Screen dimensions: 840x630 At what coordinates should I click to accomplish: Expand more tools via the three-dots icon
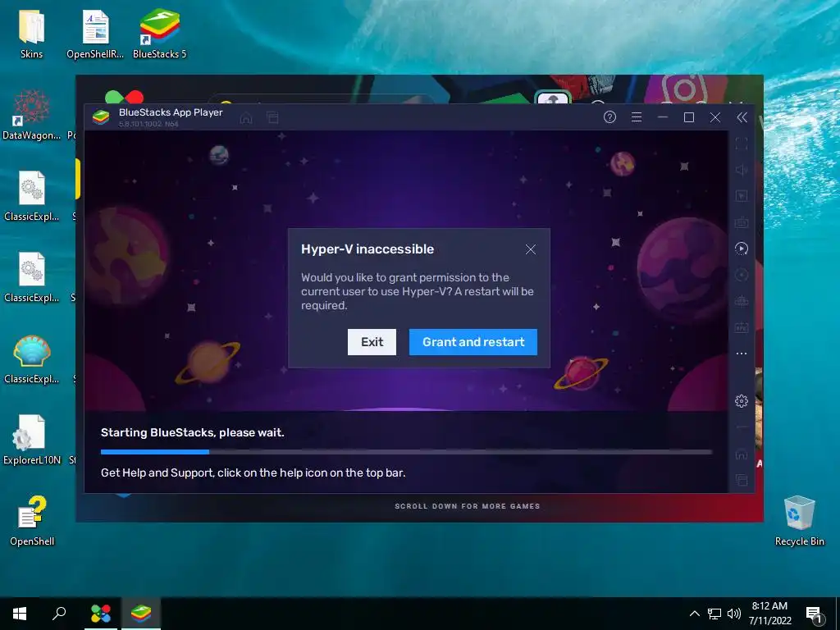pos(742,354)
